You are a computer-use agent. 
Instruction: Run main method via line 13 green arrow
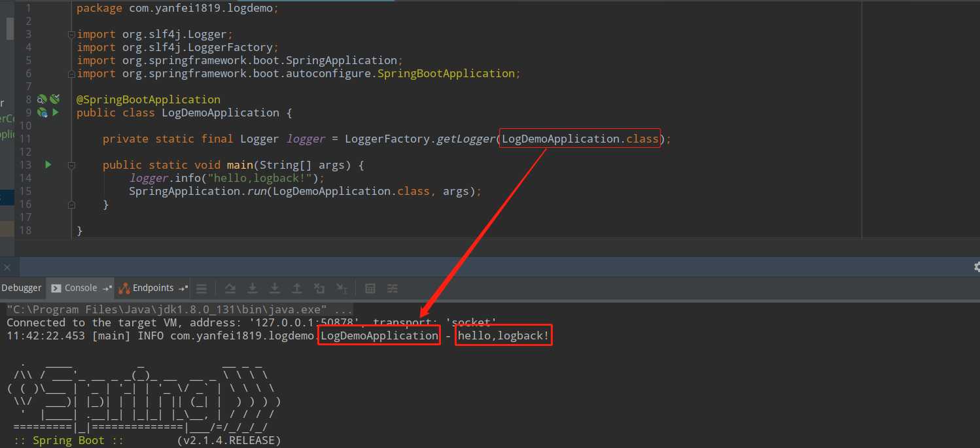pyautogui.click(x=48, y=165)
